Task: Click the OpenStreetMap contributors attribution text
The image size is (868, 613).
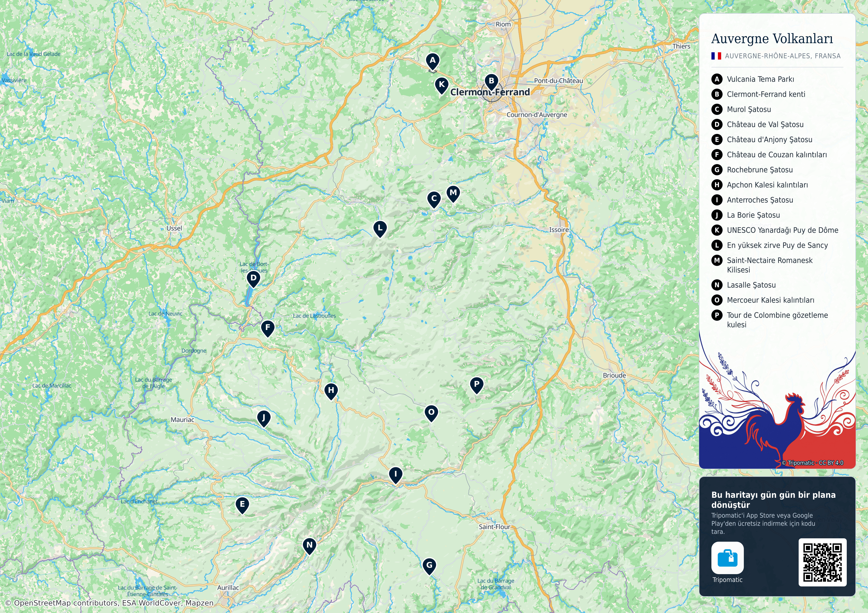Action: point(109,603)
